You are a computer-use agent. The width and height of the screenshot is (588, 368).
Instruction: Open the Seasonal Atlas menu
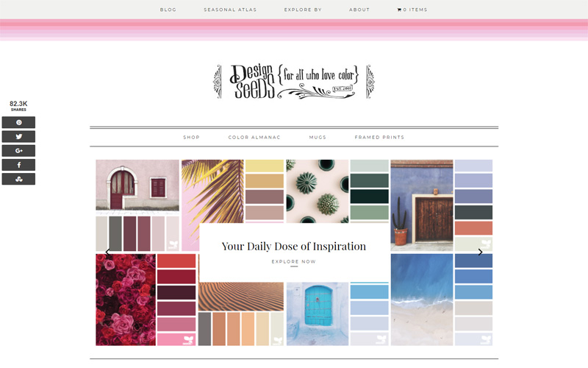pyautogui.click(x=230, y=10)
